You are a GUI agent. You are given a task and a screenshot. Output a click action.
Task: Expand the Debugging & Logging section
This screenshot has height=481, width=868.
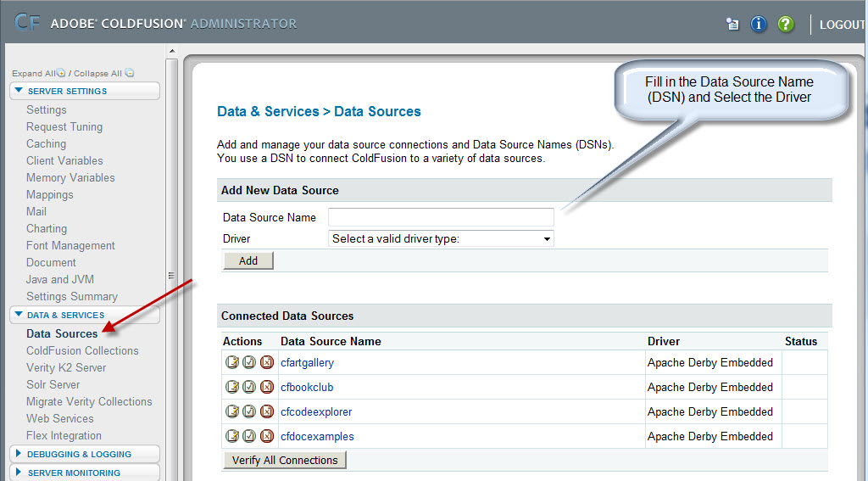pyautogui.click(x=19, y=453)
